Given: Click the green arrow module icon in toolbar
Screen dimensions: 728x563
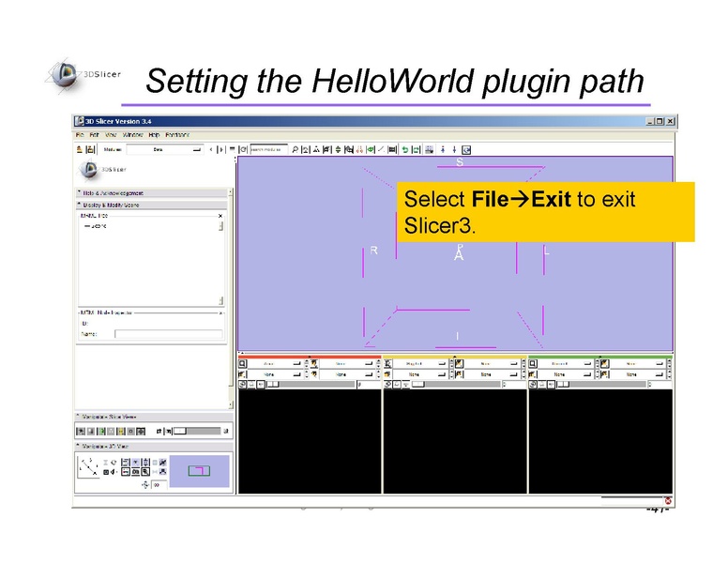Looking at the screenshot, I should 371,149.
